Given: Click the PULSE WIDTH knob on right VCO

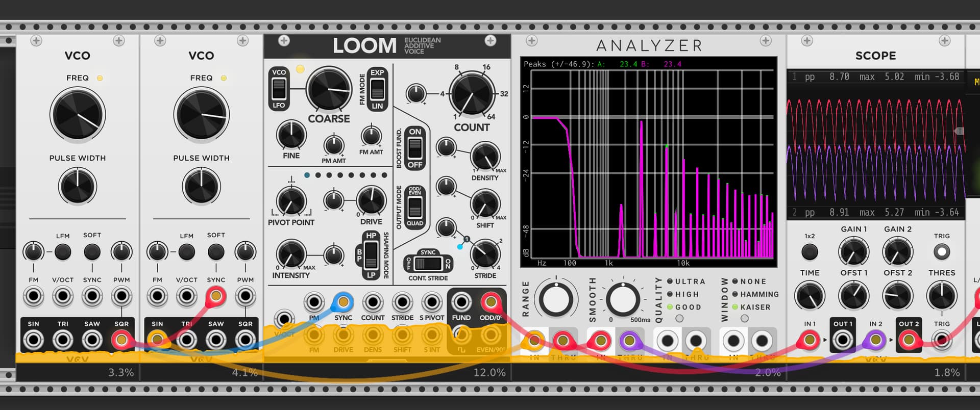Looking at the screenshot, I should tap(202, 186).
